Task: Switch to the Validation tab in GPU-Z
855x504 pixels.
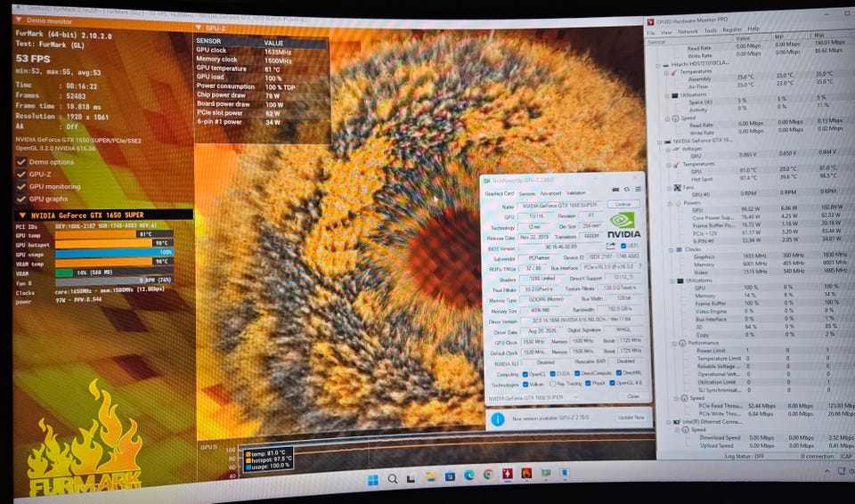Action: pyautogui.click(x=576, y=192)
